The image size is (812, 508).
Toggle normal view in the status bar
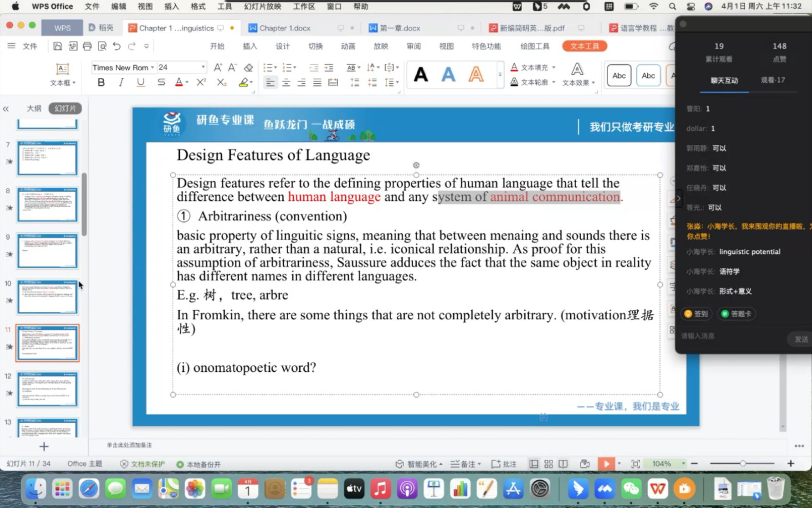click(534, 464)
